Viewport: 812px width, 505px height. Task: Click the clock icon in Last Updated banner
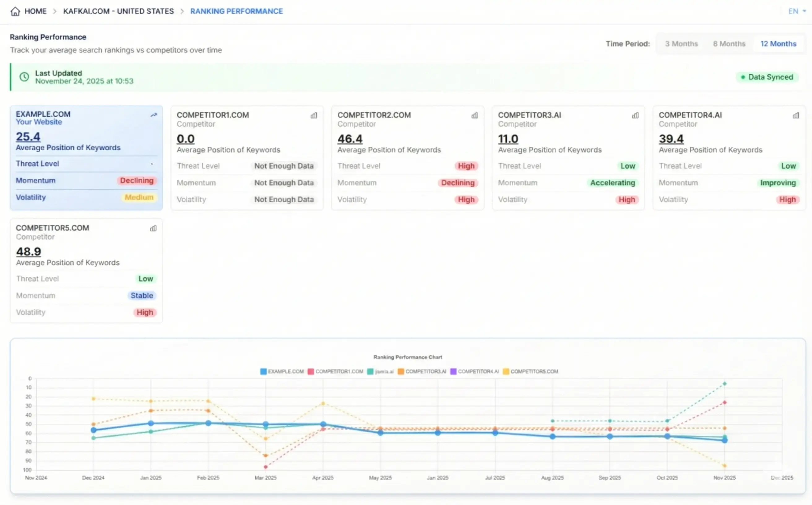[24, 76]
